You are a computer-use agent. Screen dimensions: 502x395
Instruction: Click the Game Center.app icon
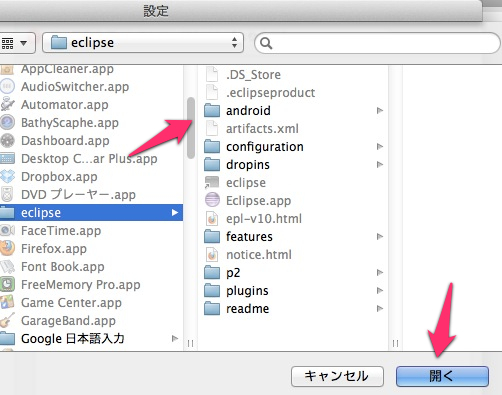point(7,302)
